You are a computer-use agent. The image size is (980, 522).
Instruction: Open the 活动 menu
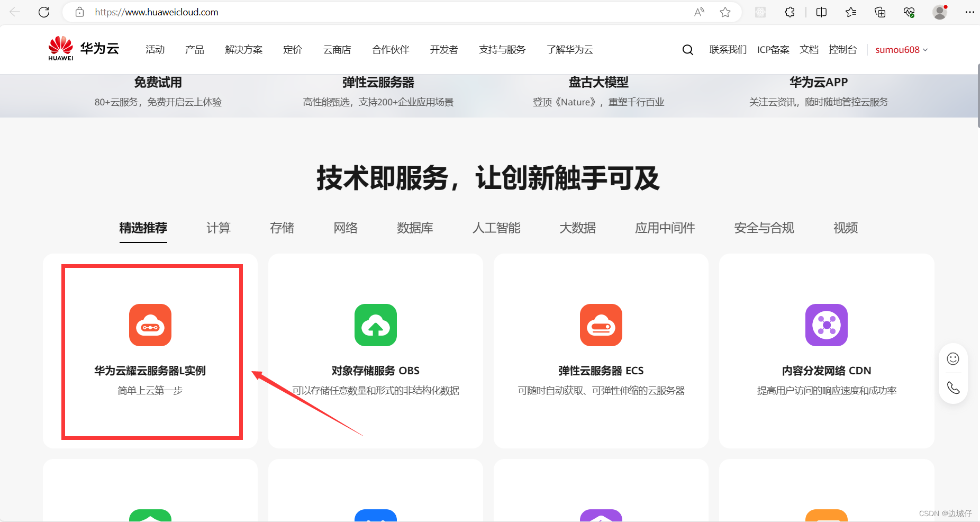pyautogui.click(x=155, y=50)
